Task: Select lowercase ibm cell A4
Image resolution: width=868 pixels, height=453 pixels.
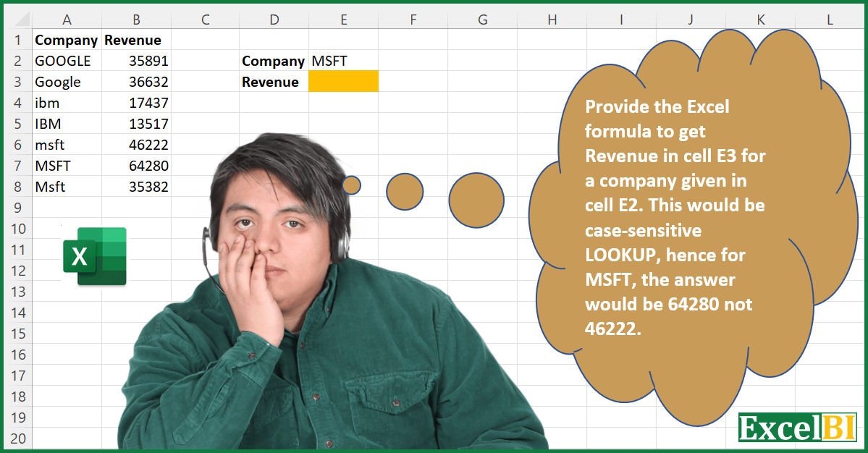Action: click(x=67, y=102)
